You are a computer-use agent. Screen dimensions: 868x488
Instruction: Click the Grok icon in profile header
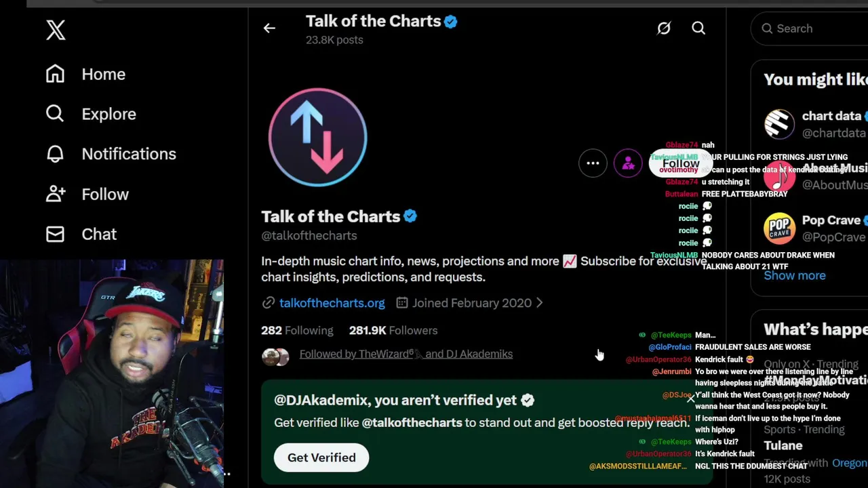(x=663, y=28)
